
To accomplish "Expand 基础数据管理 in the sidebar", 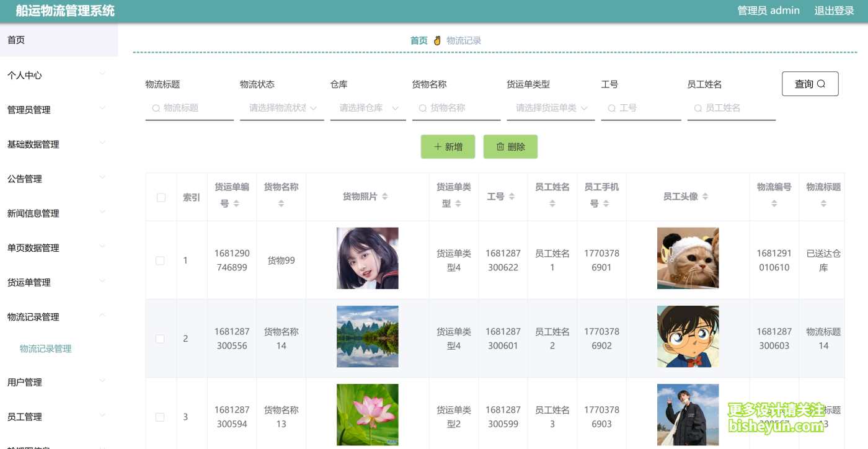I will click(59, 144).
